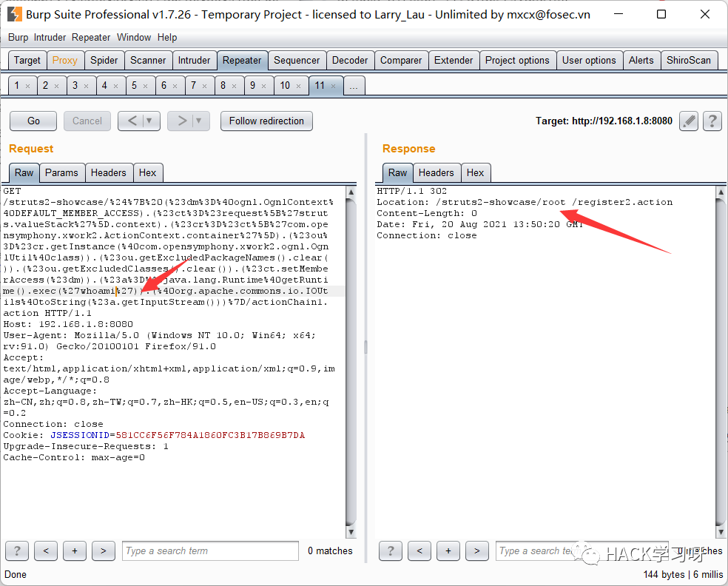Open the User options tab
The height and width of the screenshot is (586, 728).
point(589,61)
